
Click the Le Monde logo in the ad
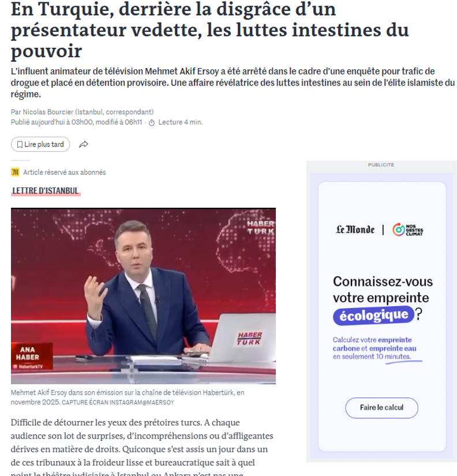pos(355,230)
